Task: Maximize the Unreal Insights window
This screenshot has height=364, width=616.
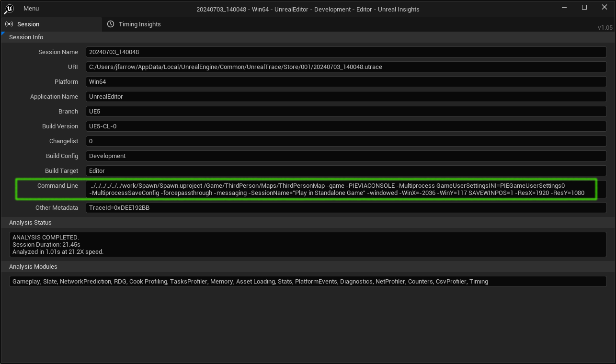Action: pos(584,8)
